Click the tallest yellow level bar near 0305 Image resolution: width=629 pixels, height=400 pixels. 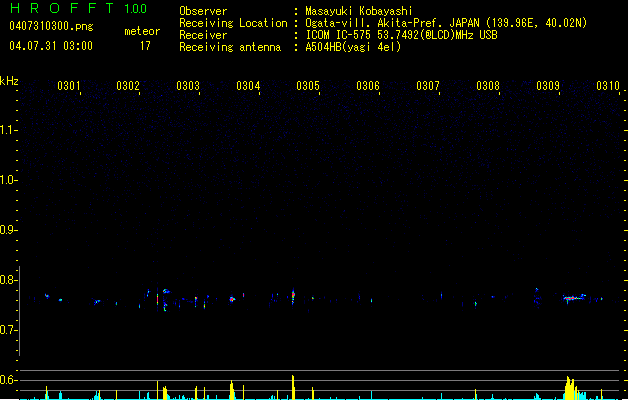(x=293, y=387)
